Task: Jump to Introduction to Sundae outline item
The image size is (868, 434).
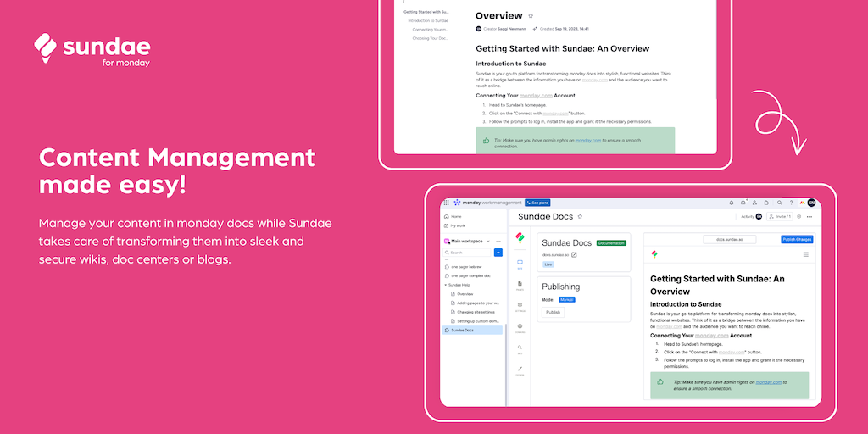Action: coord(428,20)
